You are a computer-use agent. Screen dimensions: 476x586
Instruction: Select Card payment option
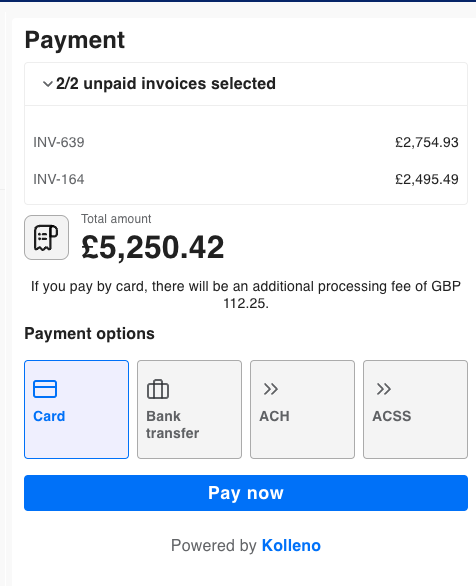coord(77,409)
